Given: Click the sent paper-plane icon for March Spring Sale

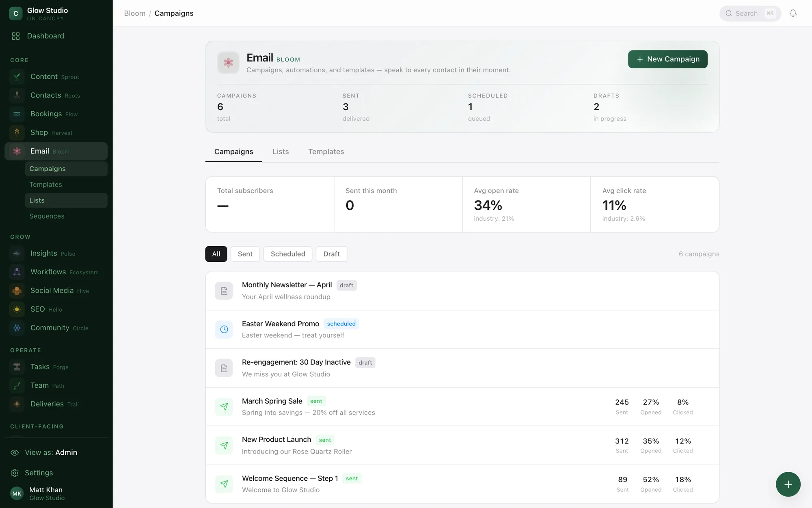Looking at the screenshot, I should click(224, 407).
